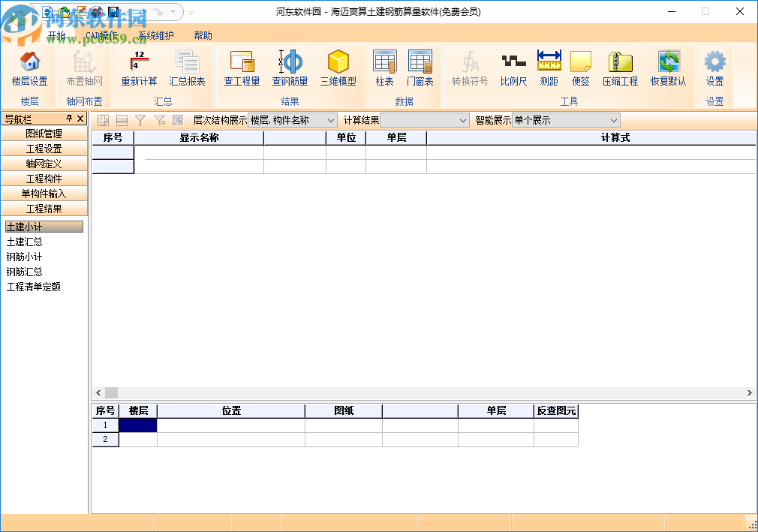The height and width of the screenshot is (532, 758).
Task: Select the 测距 distance measuring tool
Action: pos(549,69)
